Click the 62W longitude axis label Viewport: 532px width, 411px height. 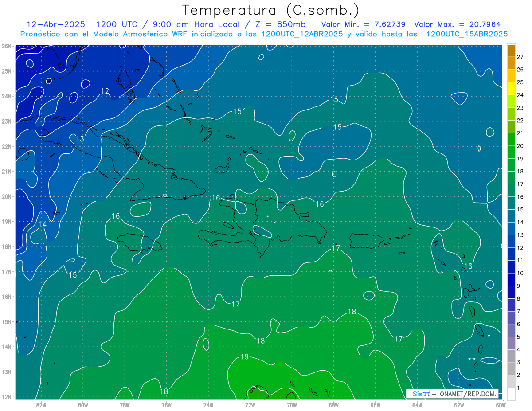coord(459,404)
